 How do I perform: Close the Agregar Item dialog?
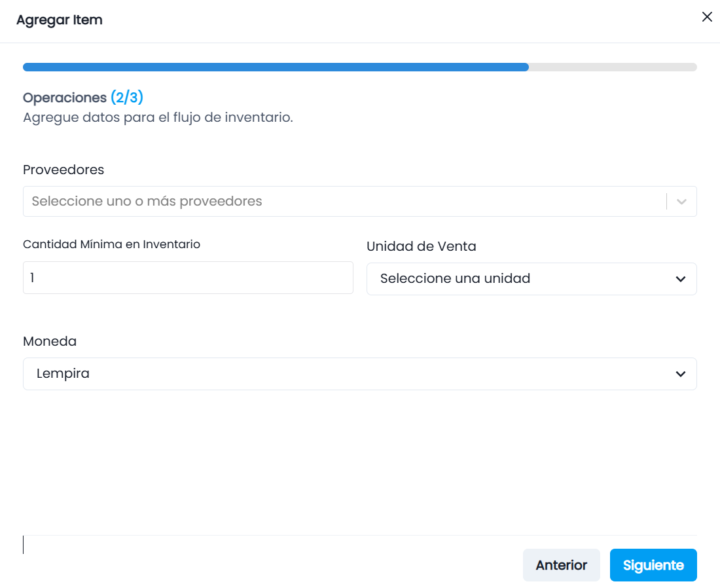point(707,17)
